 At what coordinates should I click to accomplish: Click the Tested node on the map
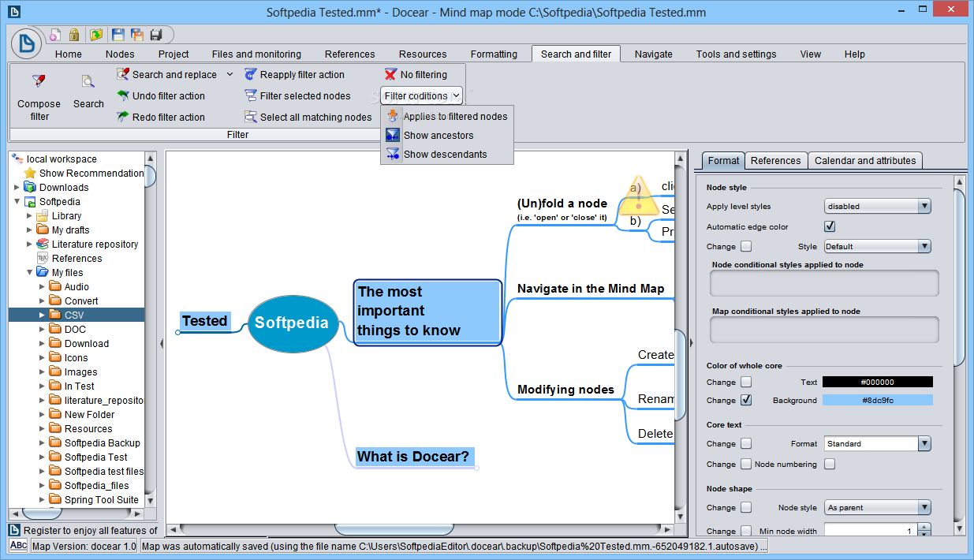[204, 320]
